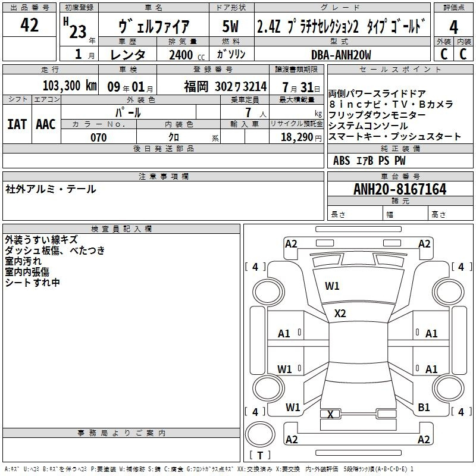
Task: Select the chassis number ANH20-8167164
Action: coord(400,189)
